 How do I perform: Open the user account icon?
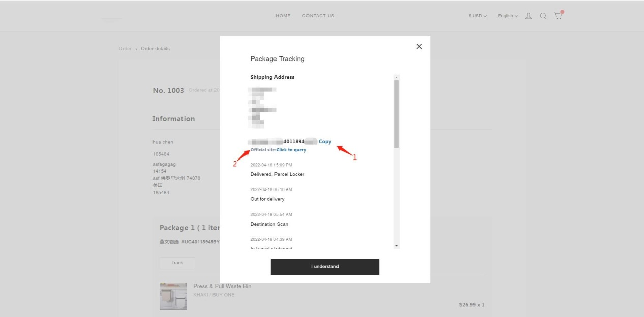[529, 16]
